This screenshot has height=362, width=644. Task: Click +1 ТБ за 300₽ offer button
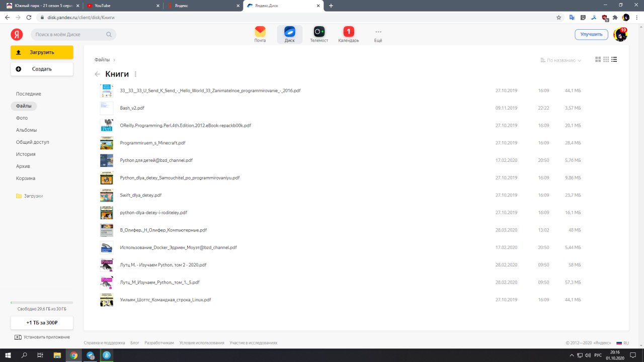click(x=42, y=323)
